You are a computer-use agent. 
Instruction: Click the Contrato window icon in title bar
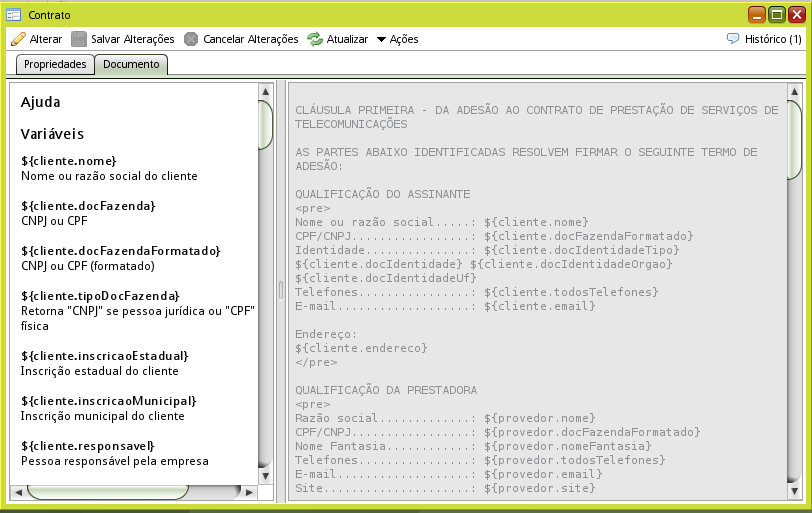14,14
